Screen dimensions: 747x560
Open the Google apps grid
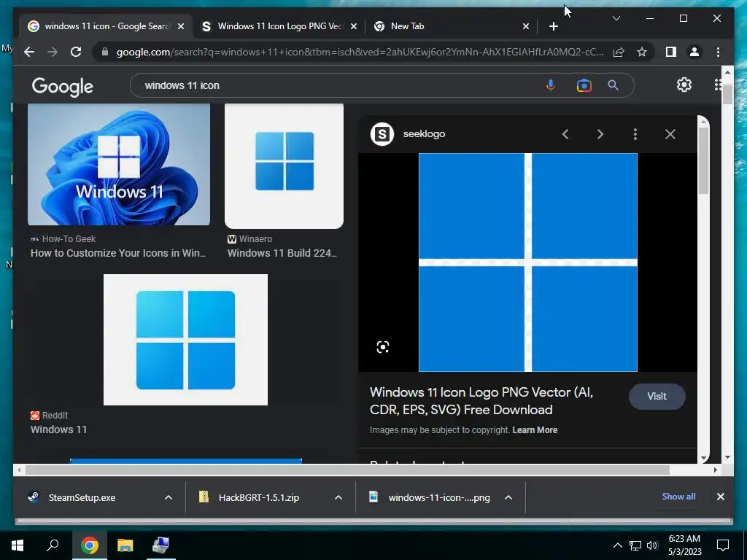pyautogui.click(x=718, y=85)
